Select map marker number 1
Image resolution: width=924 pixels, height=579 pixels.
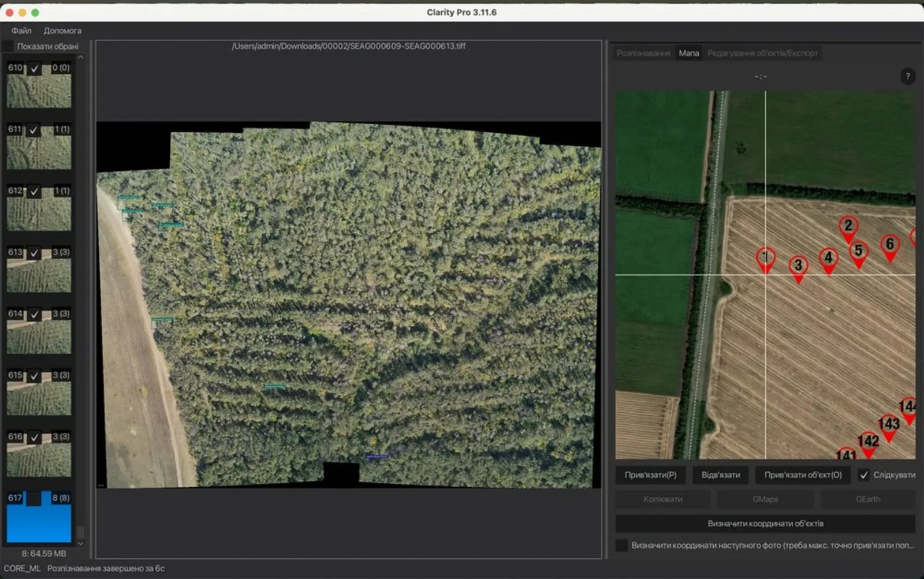point(765,257)
